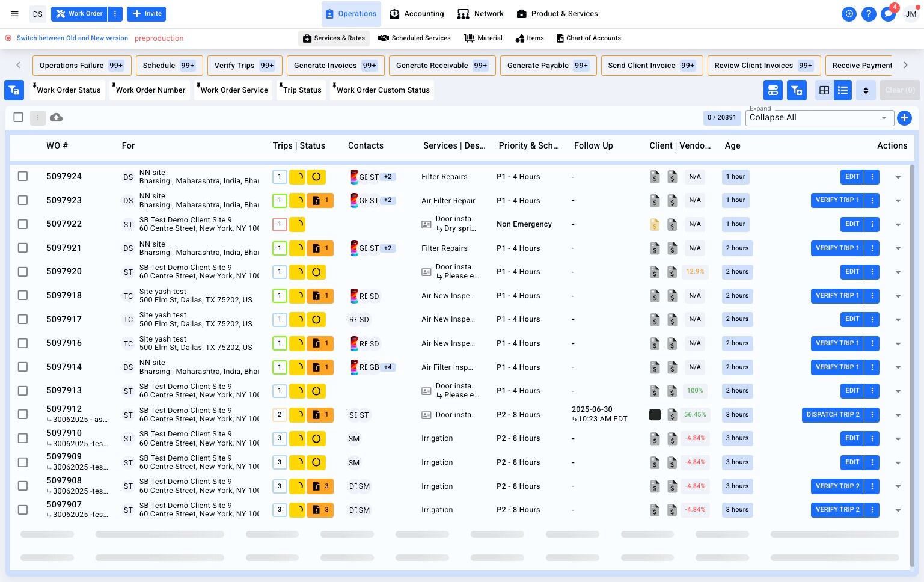Click Dispatch Trip 2 button
The width and height of the screenshot is (924, 582).
coord(833,414)
